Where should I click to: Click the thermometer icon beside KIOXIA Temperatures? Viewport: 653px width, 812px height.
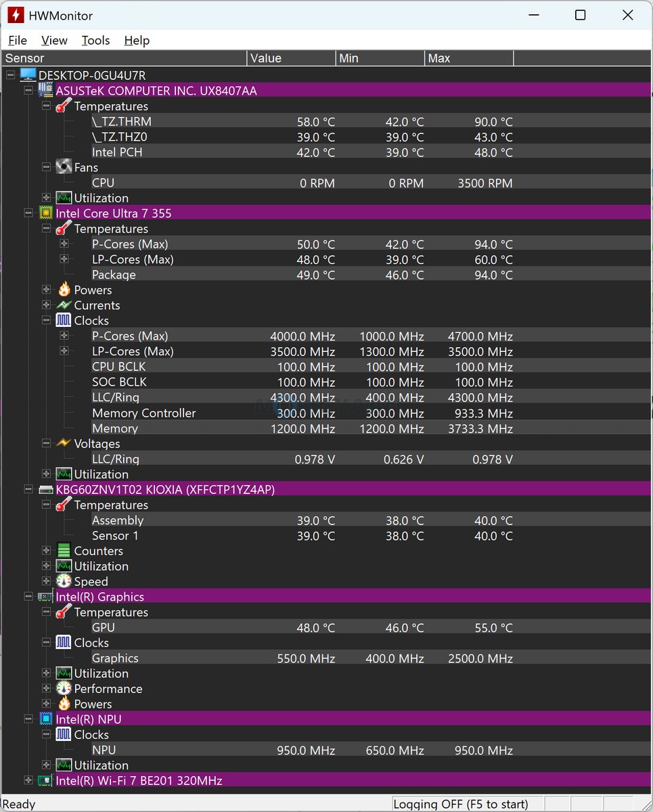(64, 504)
